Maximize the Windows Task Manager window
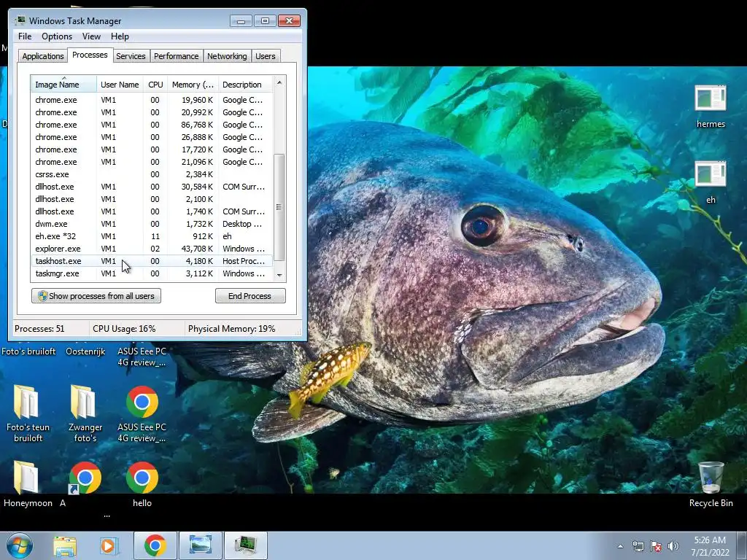The height and width of the screenshot is (560, 747). pos(265,20)
